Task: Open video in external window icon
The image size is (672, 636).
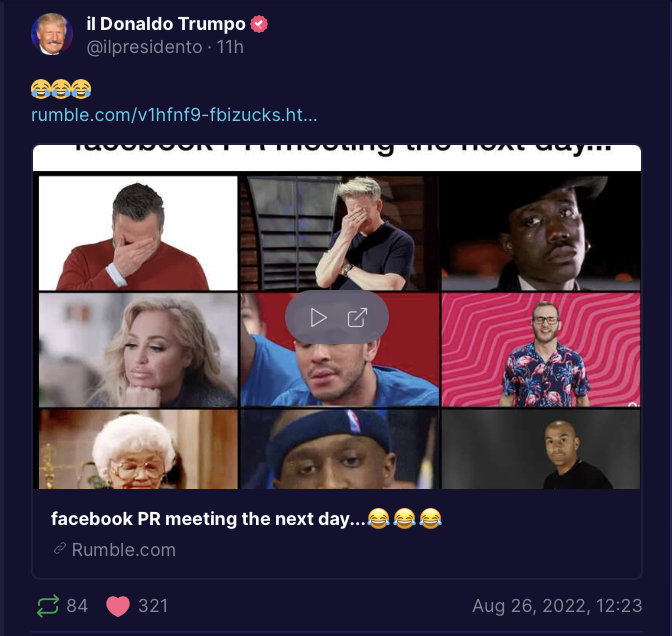Action: [x=357, y=318]
